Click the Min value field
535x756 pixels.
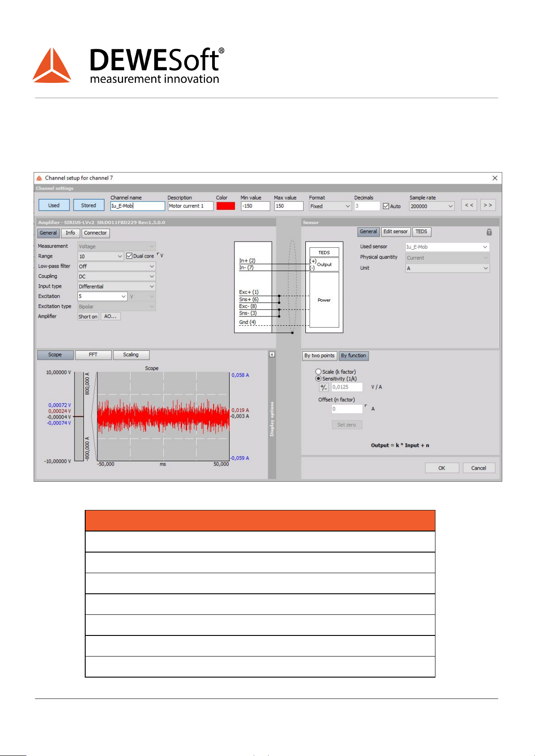pos(255,206)
